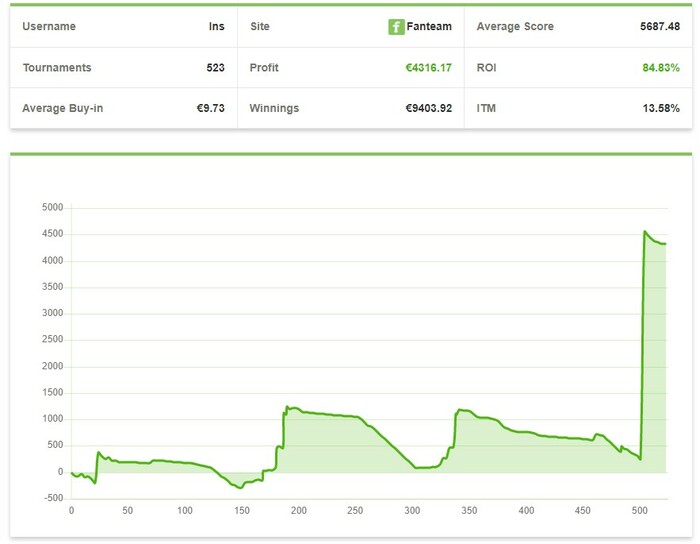The width and height of the screenshot is (700, 544).
Task: Click the 'Profit' label
Action: click(x=264, y=67)
